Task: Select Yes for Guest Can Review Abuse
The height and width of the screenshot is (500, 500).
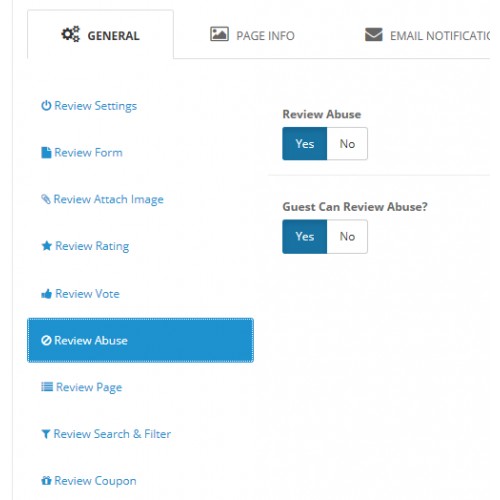Action: [x=305, y=236]
